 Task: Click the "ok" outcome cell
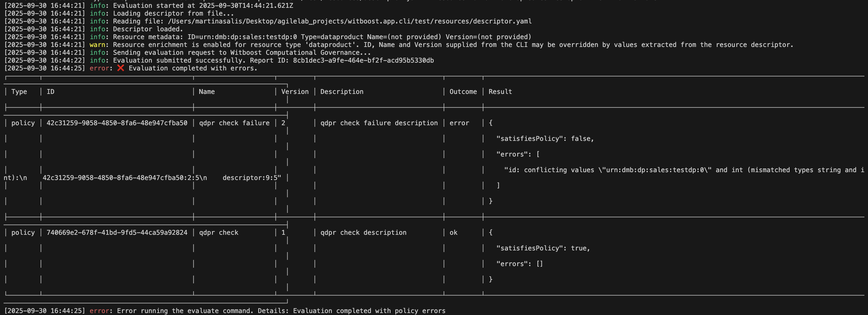pos(453,232)
